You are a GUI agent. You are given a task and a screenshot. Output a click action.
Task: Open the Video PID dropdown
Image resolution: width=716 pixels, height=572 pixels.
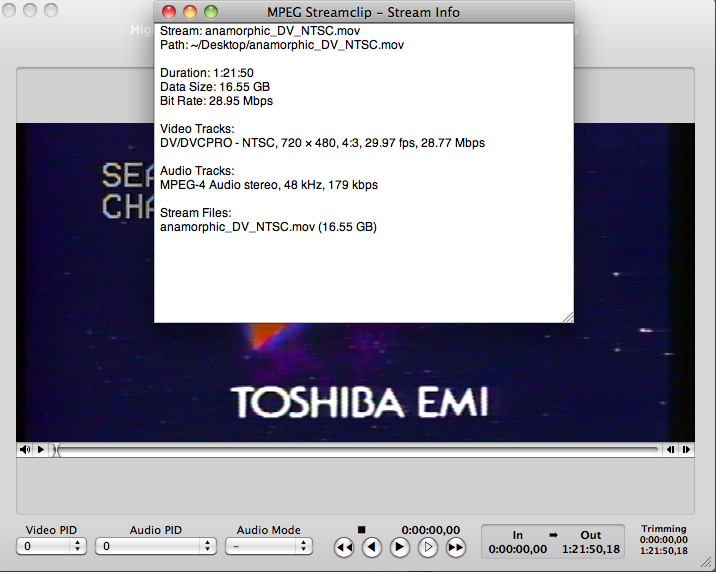click(51, 546)
